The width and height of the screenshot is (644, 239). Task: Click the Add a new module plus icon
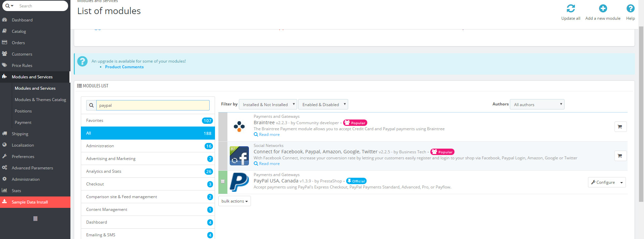603,8
